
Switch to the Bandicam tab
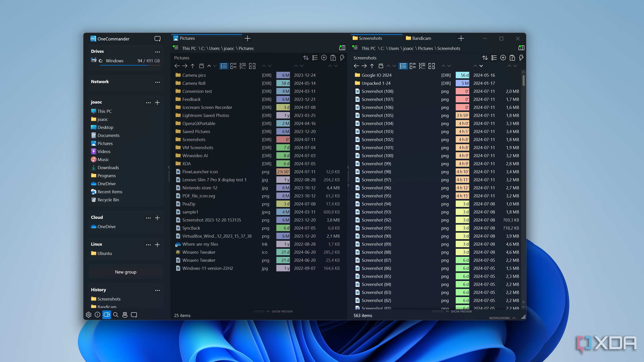(x=421, y=38)
